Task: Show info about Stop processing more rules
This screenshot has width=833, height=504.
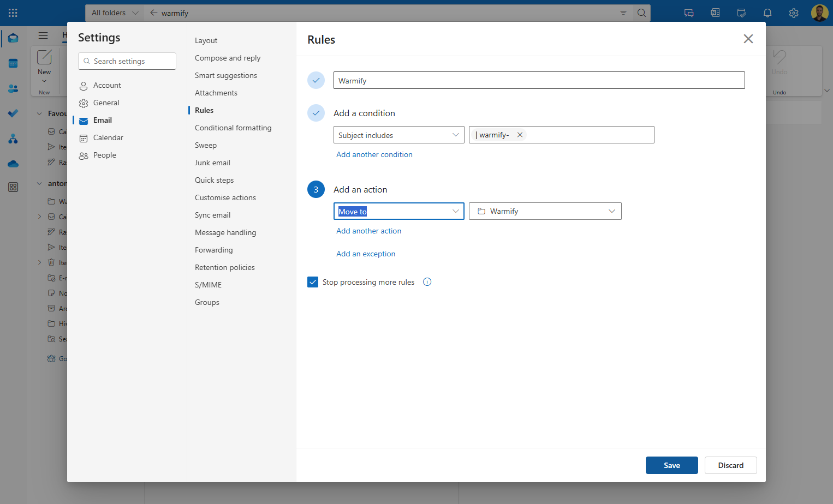Action: pyautogui.click(x=427, y=282)
